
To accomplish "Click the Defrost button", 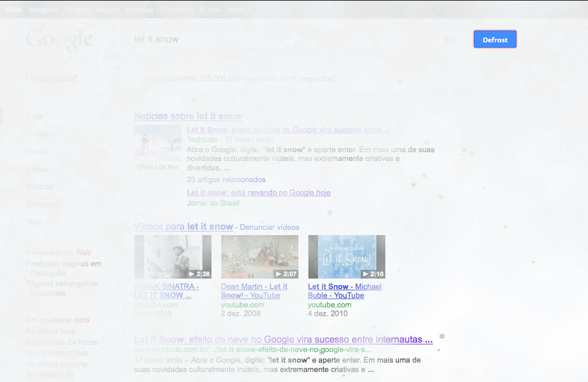I will (x=495, y=39).
